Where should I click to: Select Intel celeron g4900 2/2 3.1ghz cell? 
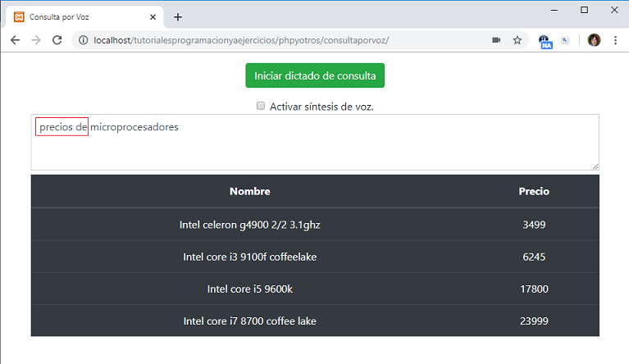[250, 225]
